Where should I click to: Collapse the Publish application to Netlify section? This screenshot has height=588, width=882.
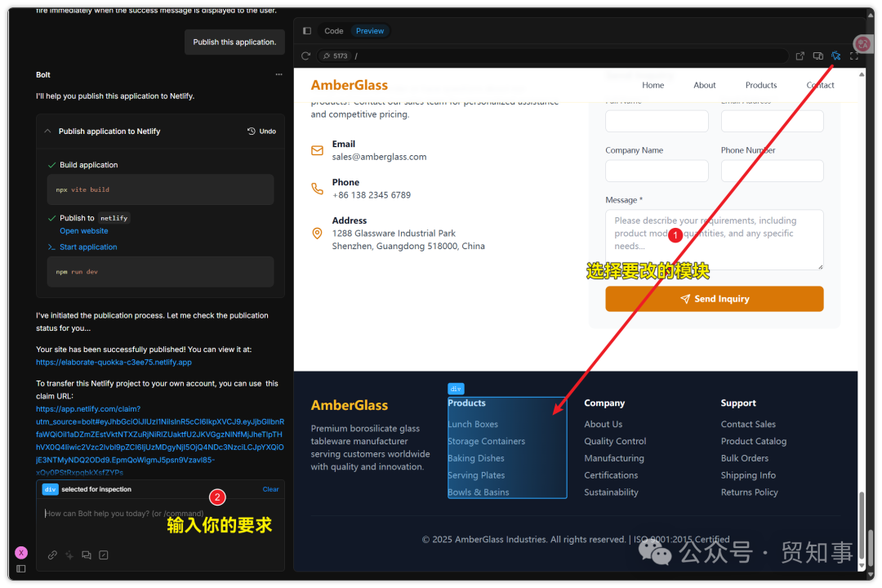(x=48, y=131)
